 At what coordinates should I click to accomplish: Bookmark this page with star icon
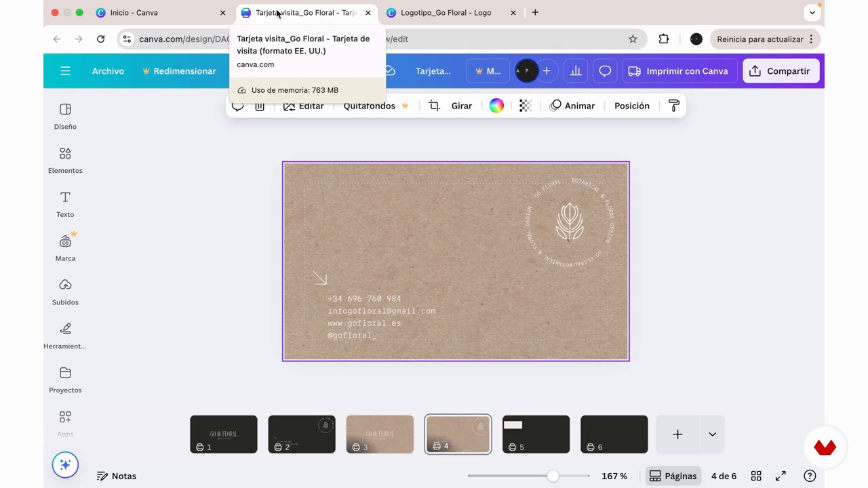click(x=633, y=39)
